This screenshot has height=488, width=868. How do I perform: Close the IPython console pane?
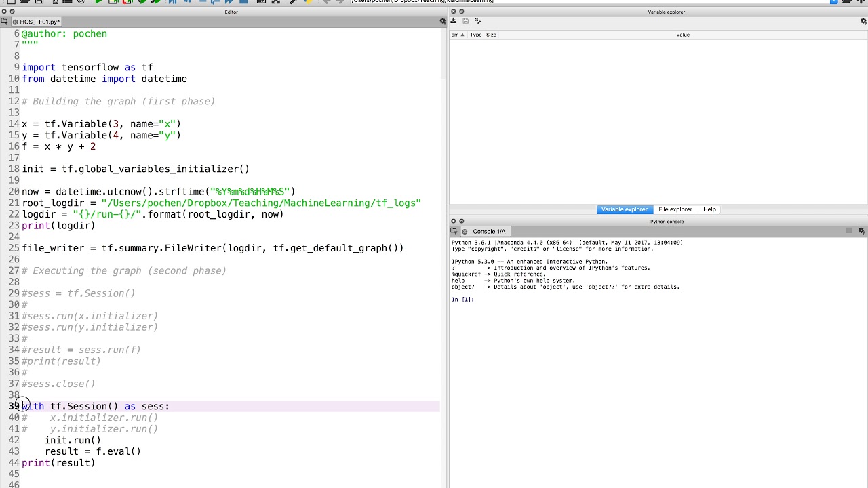coord(454,221)
